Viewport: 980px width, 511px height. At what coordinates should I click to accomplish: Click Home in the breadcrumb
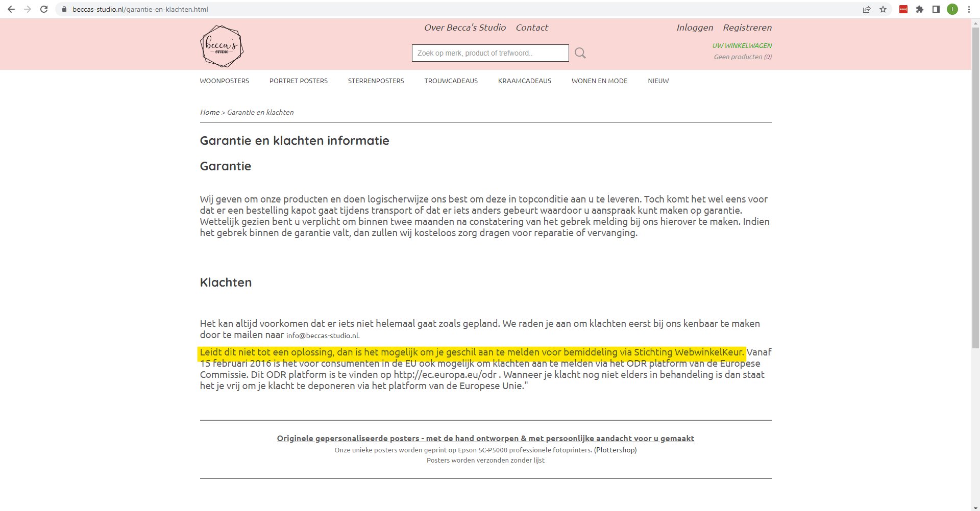click(209, 112)
